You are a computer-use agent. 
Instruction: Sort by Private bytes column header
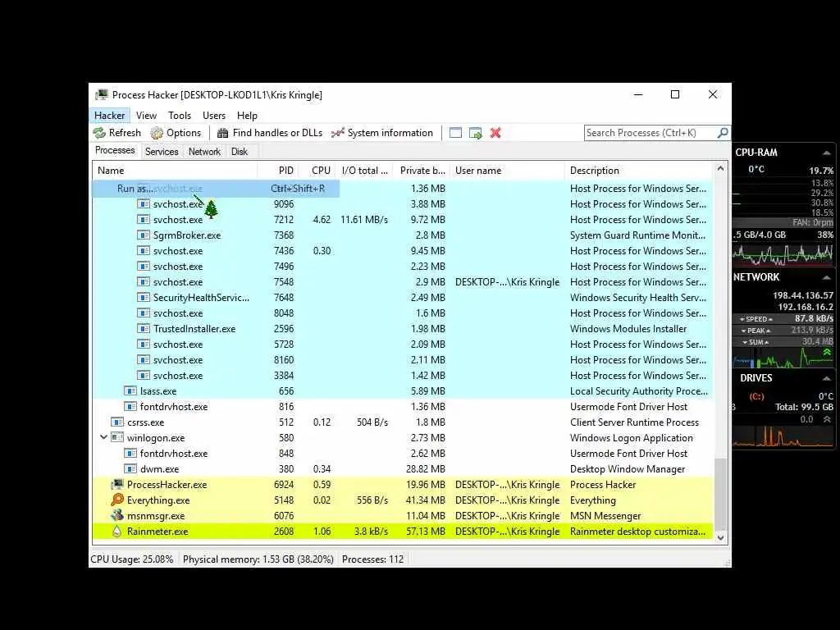pyautogui.click(x=422, y=171)
